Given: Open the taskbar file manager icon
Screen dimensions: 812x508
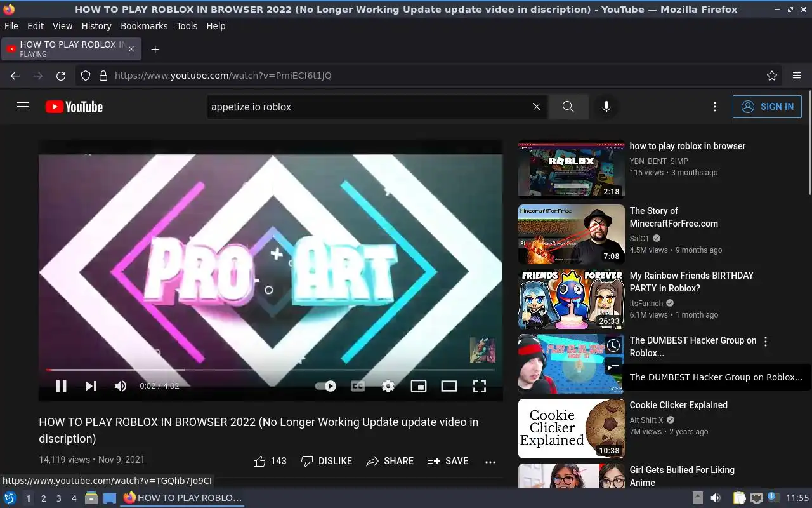Looking at the screenshot, I should point(91,498).
